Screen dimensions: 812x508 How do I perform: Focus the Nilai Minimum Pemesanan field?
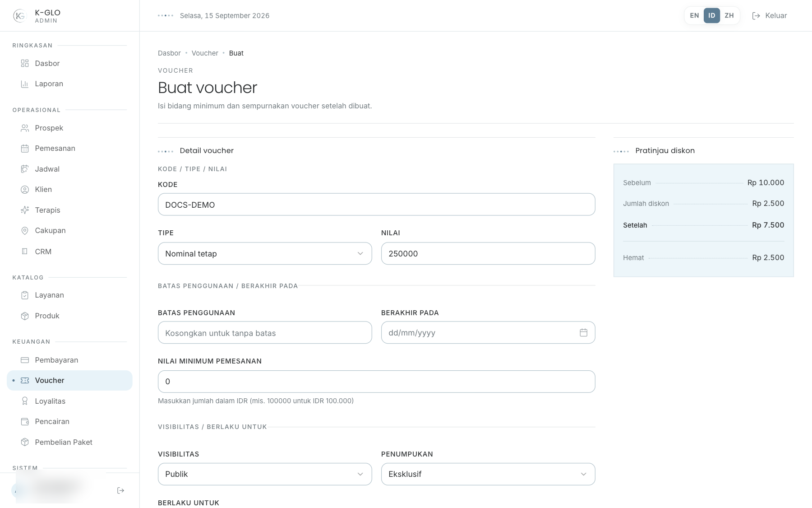pyautogui.click(x=377, y=382)
